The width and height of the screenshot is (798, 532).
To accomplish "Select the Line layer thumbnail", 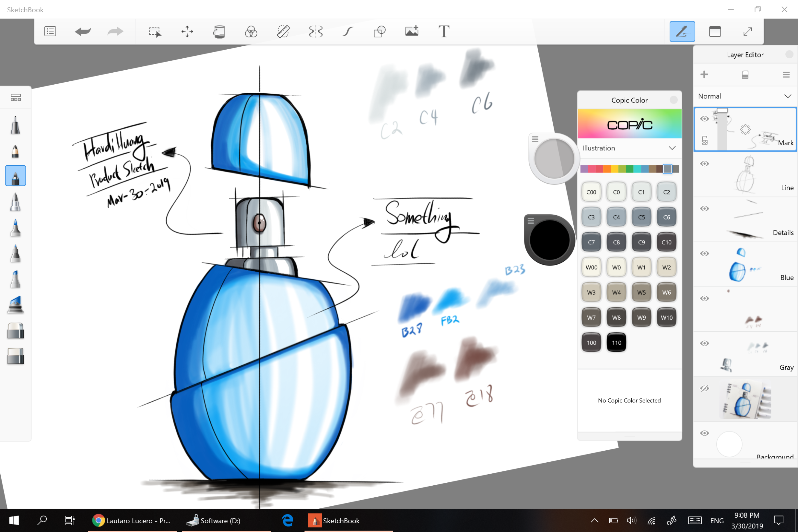I will point(746,174).
